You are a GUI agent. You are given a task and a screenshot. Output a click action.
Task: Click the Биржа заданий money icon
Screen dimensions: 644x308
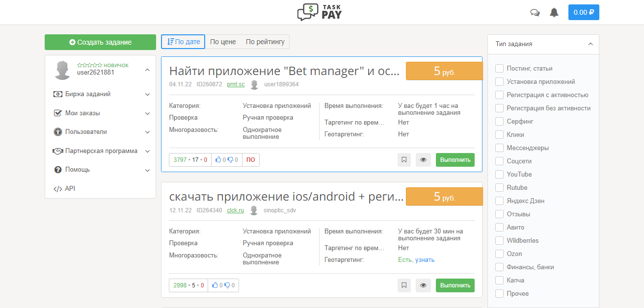57,94
